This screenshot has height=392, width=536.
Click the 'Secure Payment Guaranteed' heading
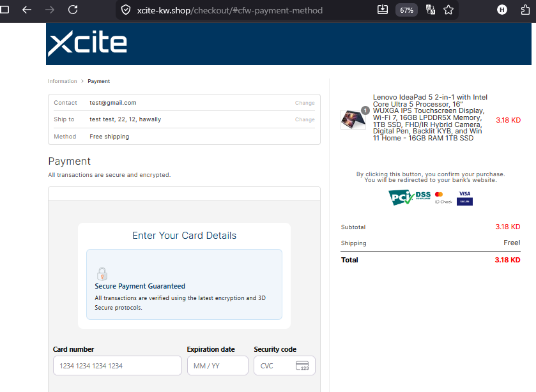(140, 286)
